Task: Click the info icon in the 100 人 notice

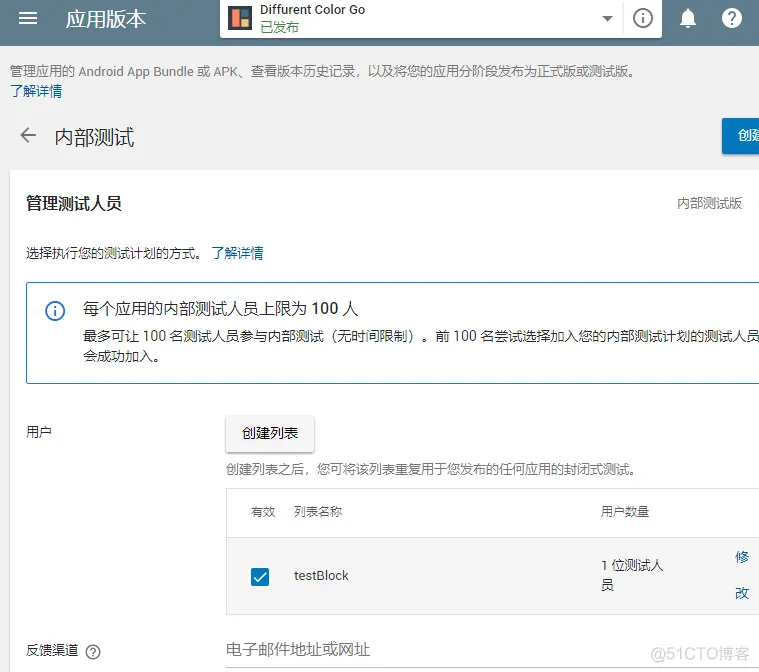Action: coord(55,310)
